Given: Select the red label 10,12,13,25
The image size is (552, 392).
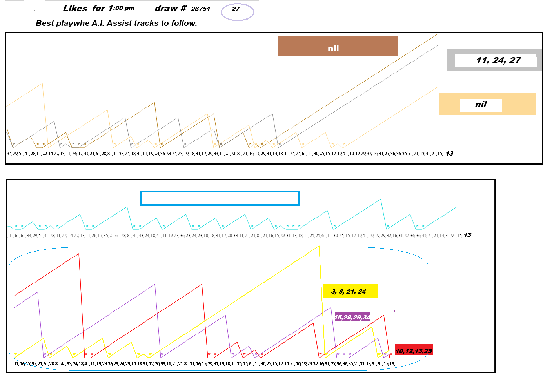Looking at the screenshot, I should [414, 351].
